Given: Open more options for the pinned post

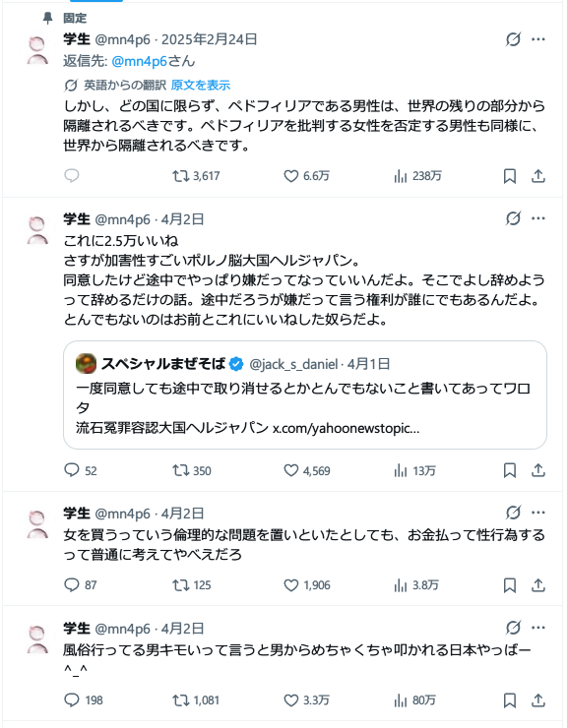Looking at the screenshot, I should point(538,39).
